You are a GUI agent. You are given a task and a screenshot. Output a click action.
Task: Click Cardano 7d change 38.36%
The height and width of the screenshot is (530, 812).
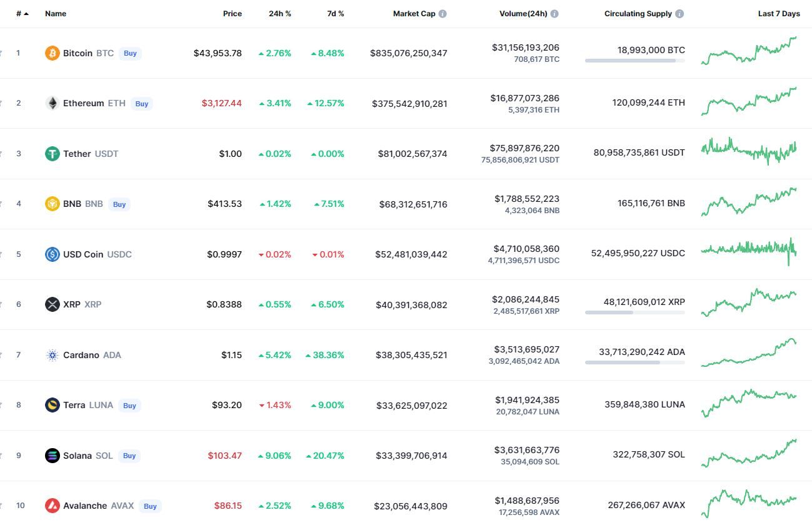click(325, 355)
